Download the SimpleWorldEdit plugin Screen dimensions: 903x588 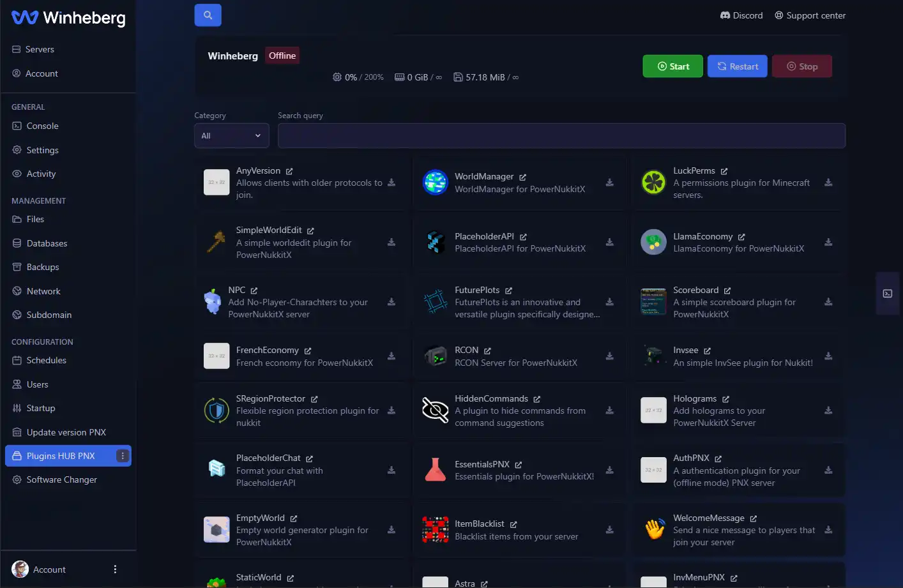(391, 243)
